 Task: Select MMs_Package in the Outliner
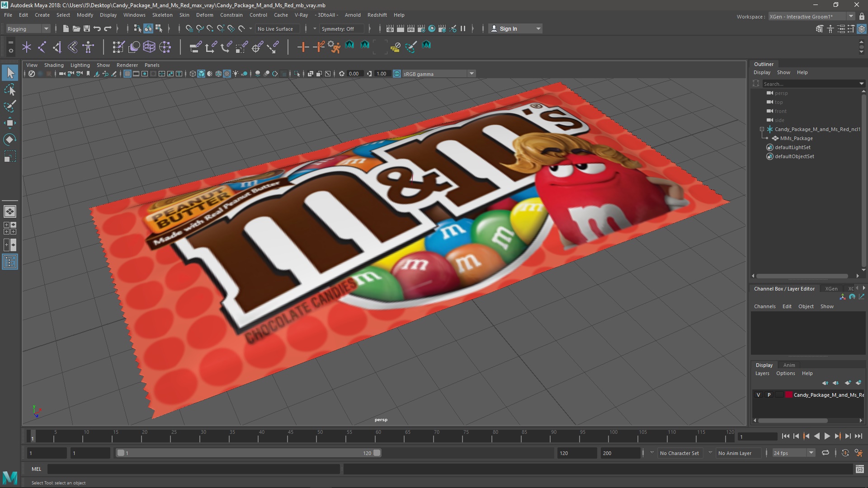796,138
